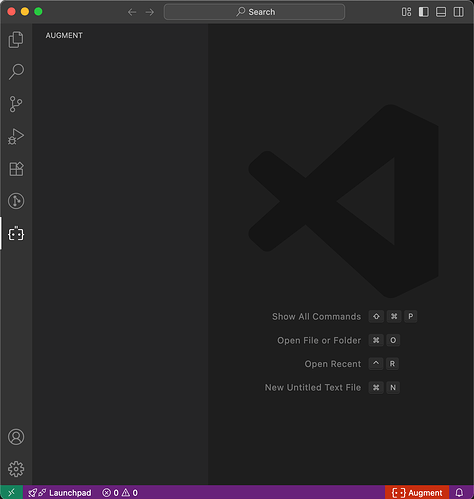Toggle the bottom panel visibility
The image size is (474, 499).
441,12
